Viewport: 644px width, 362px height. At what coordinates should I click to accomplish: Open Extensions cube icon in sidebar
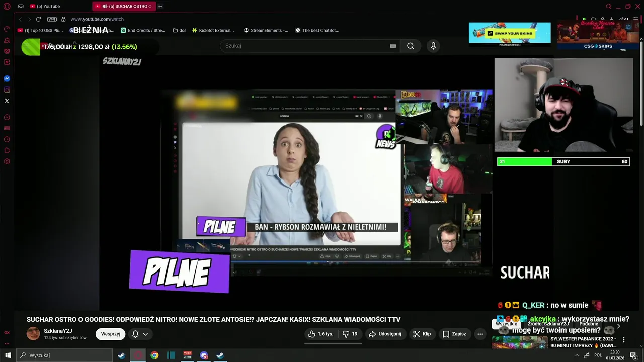pos(7,150)
